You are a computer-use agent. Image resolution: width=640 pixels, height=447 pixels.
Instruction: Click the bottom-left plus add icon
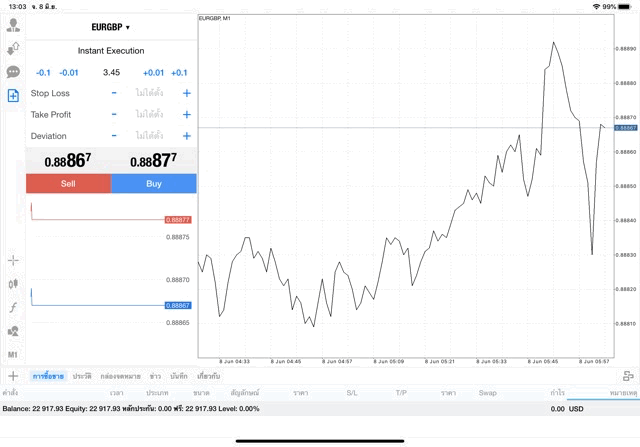click(13, 376)
